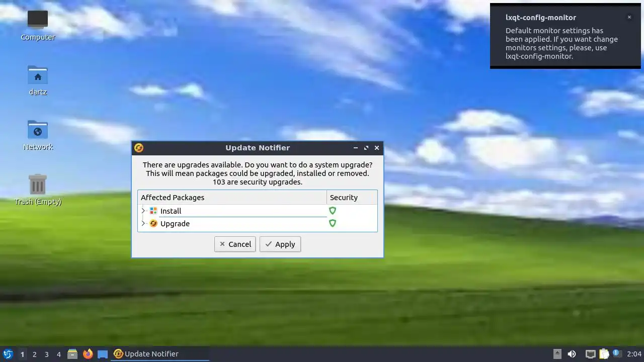Open the volume control in tray

572,354
